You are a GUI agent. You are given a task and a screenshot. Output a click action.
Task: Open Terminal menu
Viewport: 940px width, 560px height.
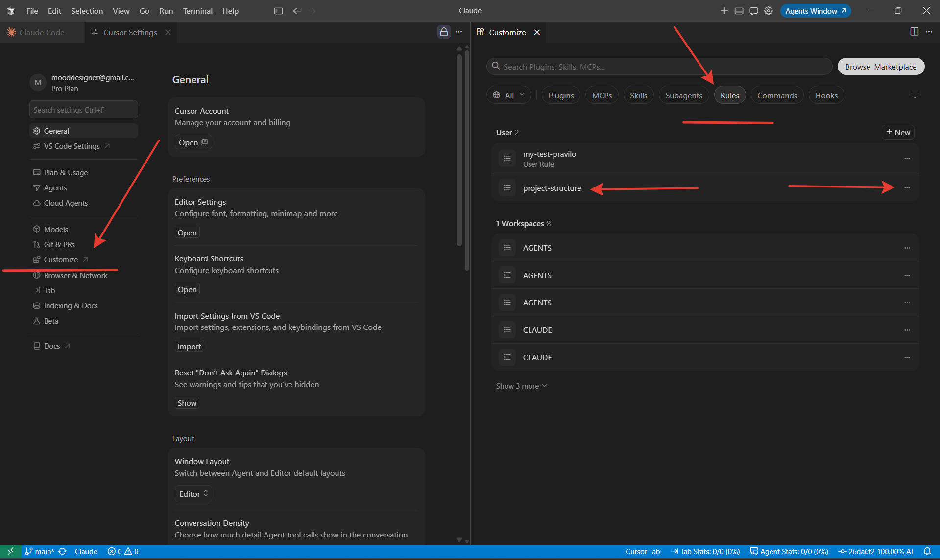point(197,11)
